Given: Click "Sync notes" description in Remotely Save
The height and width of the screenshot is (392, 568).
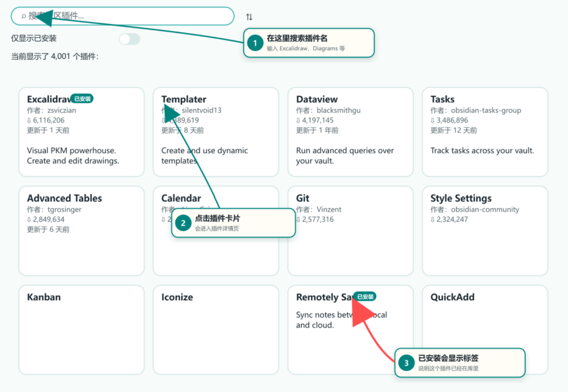Looking at the screenshot, I should [x=342, y=320].
